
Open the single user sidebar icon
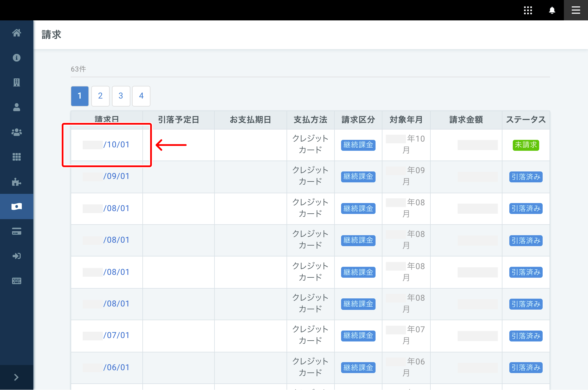click(17, 107)
